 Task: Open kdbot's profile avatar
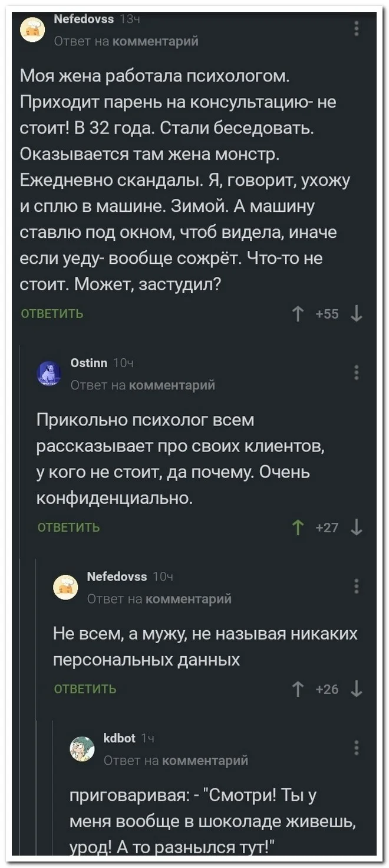pyautogui.click(x=82, y=749)
